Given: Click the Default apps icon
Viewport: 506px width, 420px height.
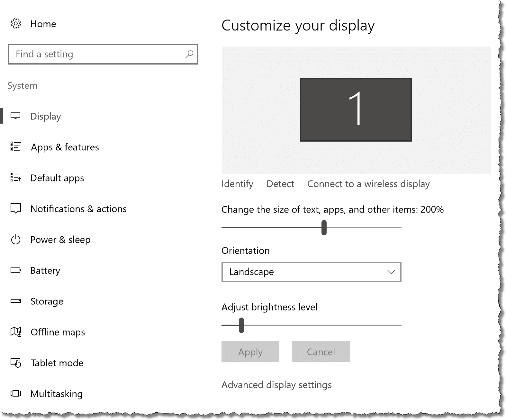Looking at the screenshot, I should pyautogui.click(x=15, y=178).
